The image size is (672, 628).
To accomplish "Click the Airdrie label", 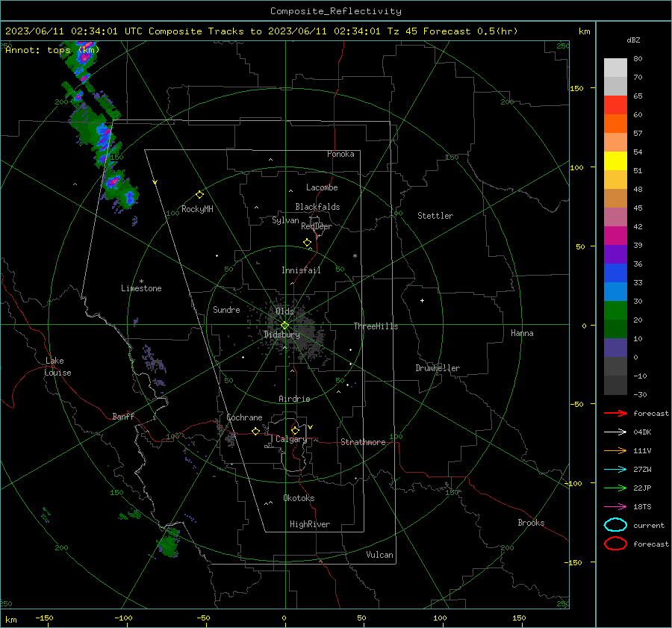I will pyautogui.click(x=294, y=399).
